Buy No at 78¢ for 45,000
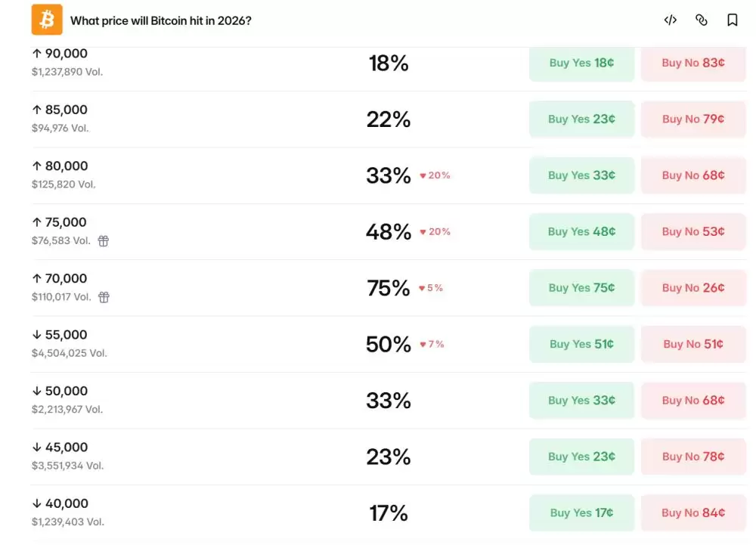756x545 pixels. pos(693,457)
